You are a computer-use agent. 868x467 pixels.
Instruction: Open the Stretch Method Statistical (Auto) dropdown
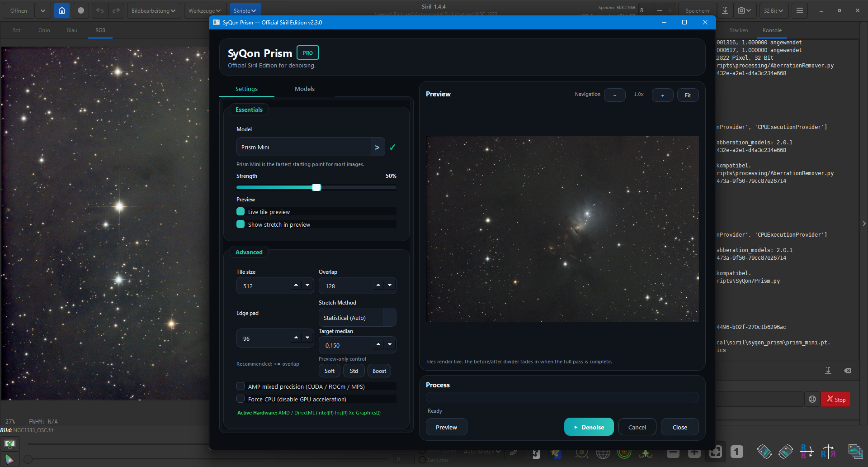click(357, 317)
